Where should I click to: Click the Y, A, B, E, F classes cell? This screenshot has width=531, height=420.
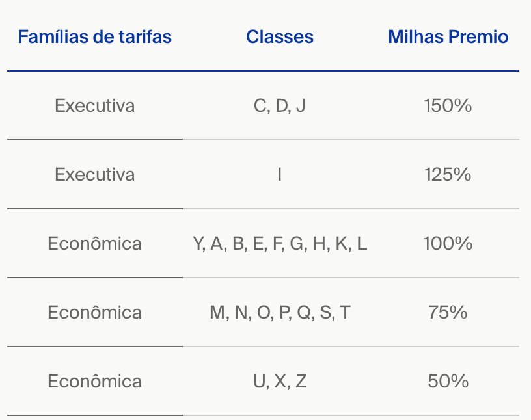coord(280,244)
